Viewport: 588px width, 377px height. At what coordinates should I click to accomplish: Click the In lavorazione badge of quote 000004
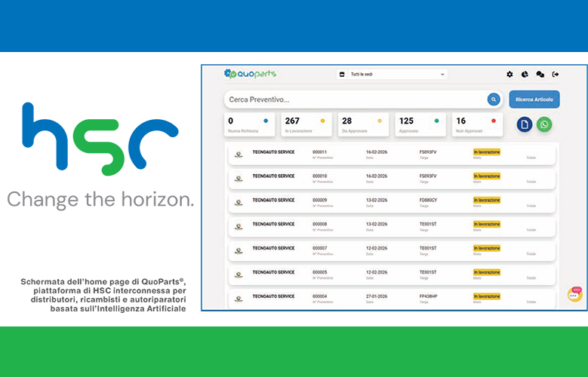coord(487,296)
